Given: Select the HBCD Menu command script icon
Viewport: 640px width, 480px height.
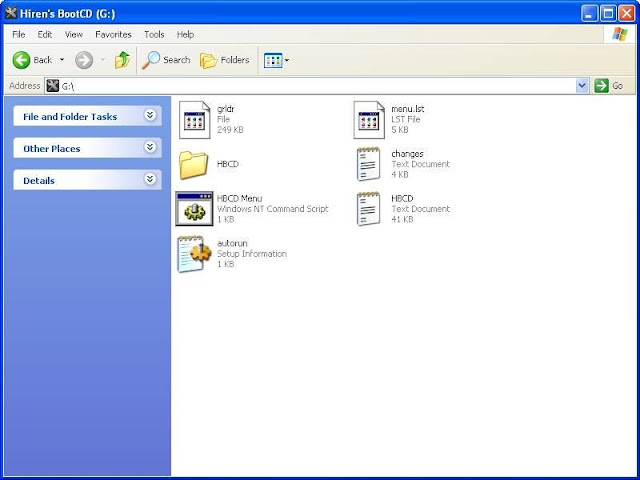Looking at the screenshot, I should [x=194, y=209].
